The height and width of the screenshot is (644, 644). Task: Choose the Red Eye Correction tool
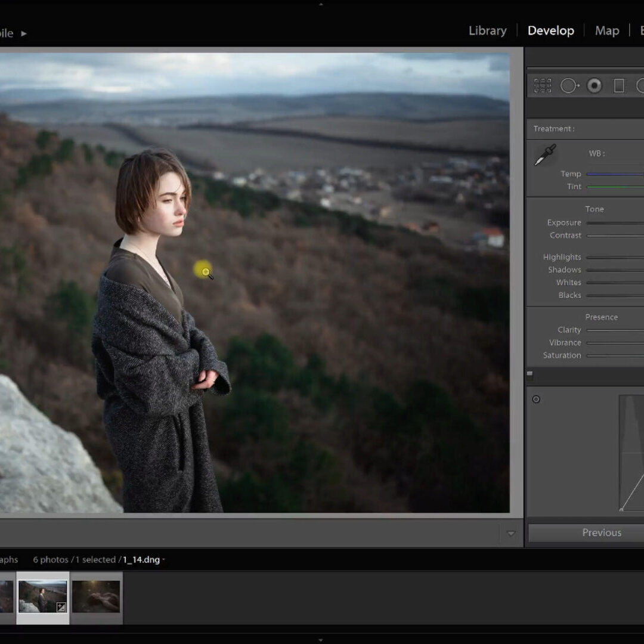[x=594, y=86]
